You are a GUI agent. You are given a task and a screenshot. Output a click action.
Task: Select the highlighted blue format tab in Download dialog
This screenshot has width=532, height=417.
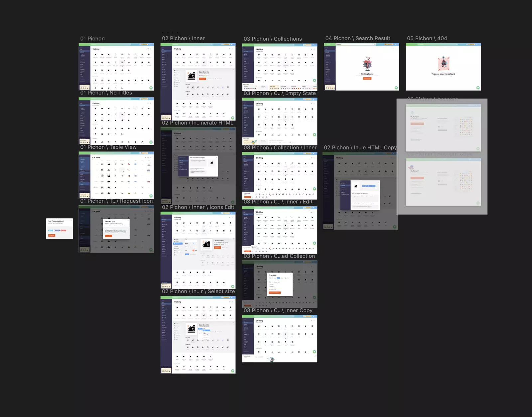click(278, 278)
